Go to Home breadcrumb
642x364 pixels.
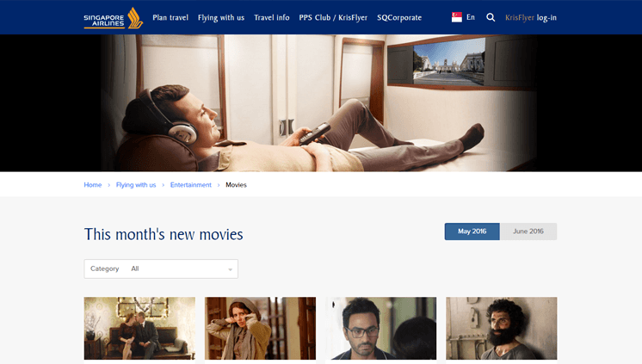(93, 185)
